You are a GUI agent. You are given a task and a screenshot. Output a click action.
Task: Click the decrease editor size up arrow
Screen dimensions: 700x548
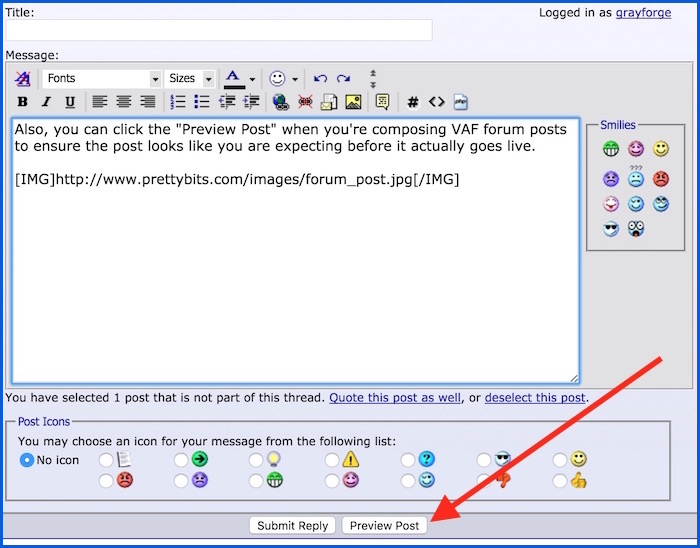(373, 73)
